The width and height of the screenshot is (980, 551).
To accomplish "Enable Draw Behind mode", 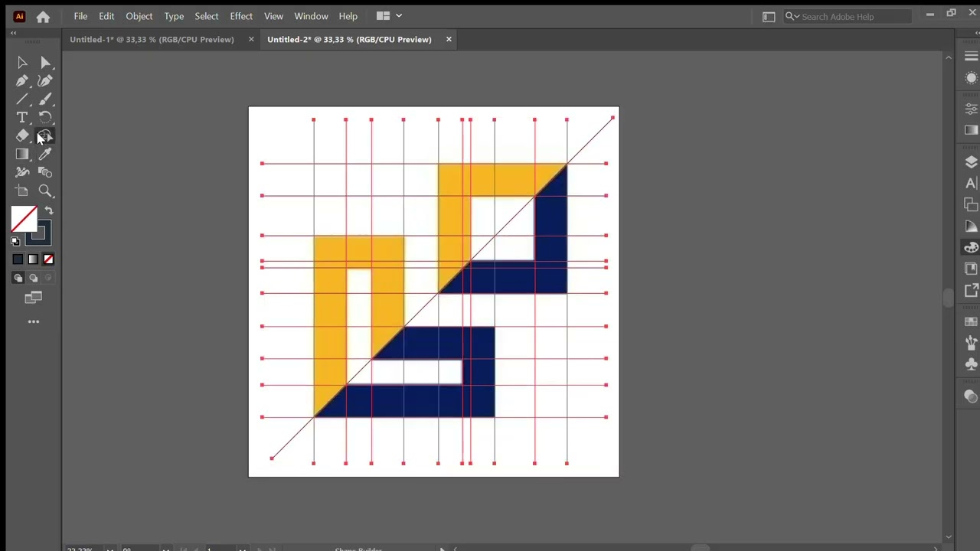I will tap(33, 278).
